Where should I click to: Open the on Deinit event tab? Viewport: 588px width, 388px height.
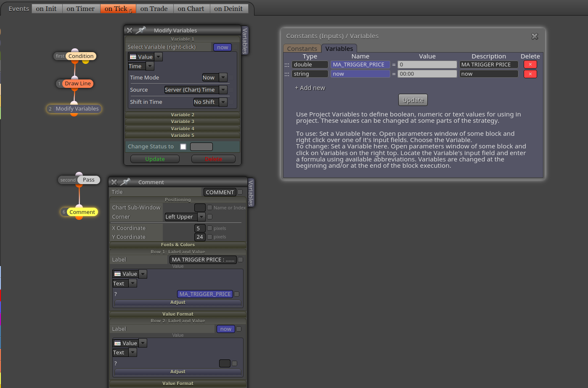coord(228,8)
